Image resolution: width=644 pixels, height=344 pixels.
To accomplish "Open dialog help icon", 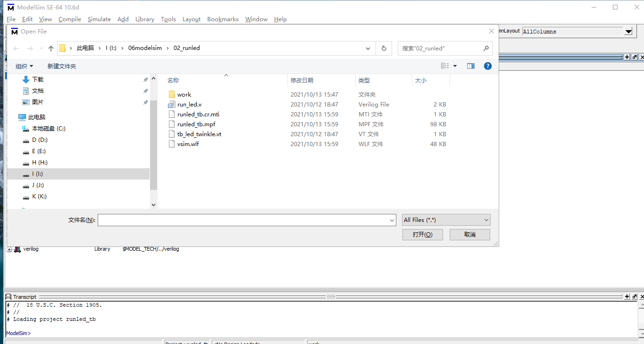I will (488, 66).
